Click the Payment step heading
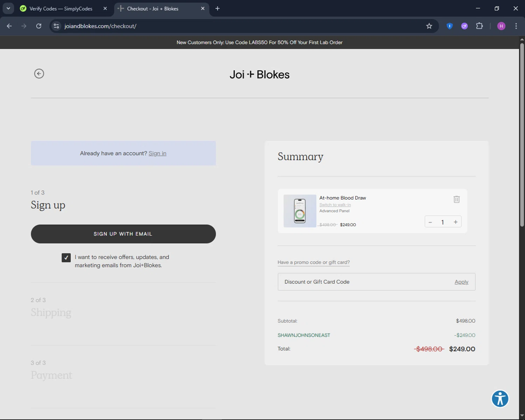This screenshot has width=525, height=420. (x=51, y=375)
